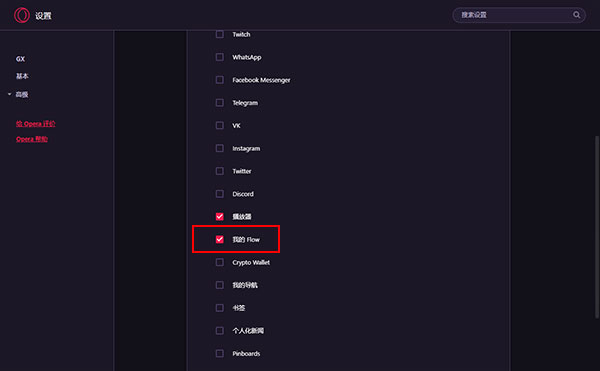Enable the Crypto Wallet checkbox
600x371 pixels.
(x=220, y=262)
